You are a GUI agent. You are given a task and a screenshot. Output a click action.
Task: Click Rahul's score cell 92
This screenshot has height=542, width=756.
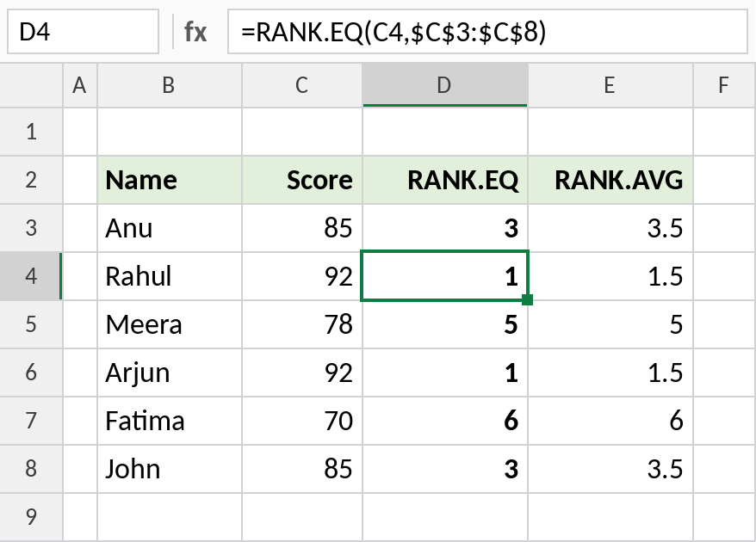point(302,276)
